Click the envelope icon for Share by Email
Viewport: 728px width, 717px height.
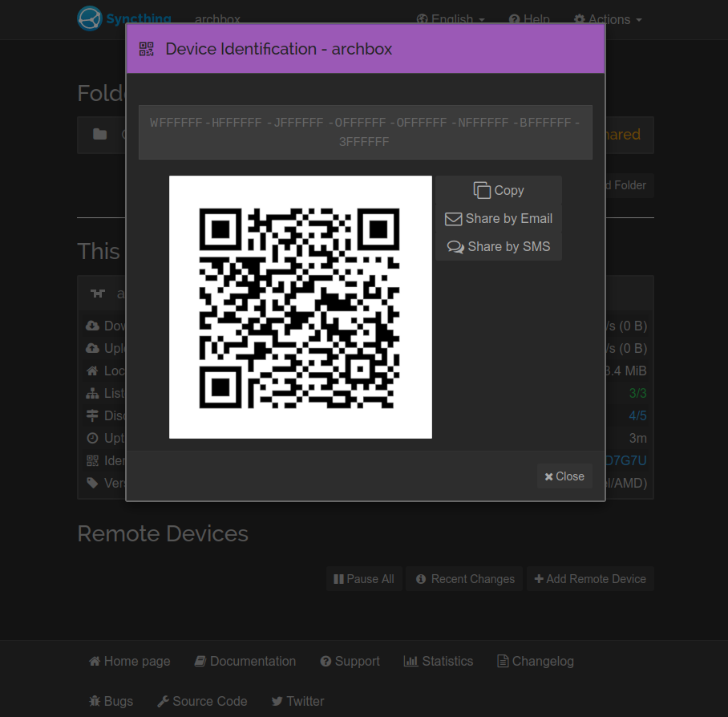[453, 218]
